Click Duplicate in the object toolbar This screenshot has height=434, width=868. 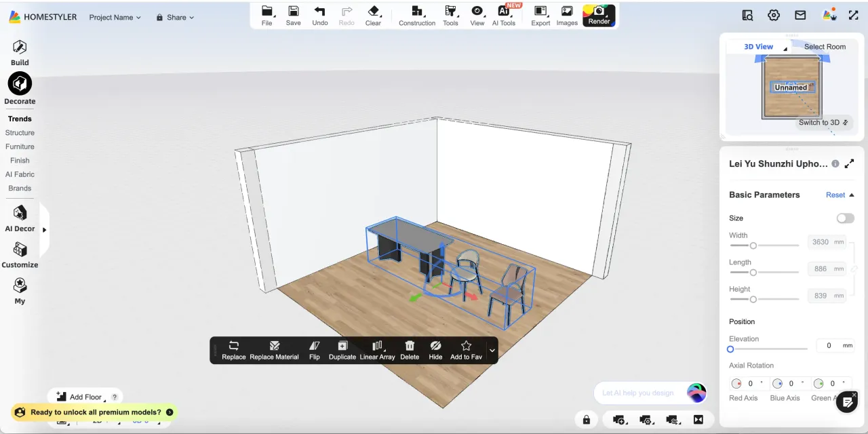pos(342,350)
